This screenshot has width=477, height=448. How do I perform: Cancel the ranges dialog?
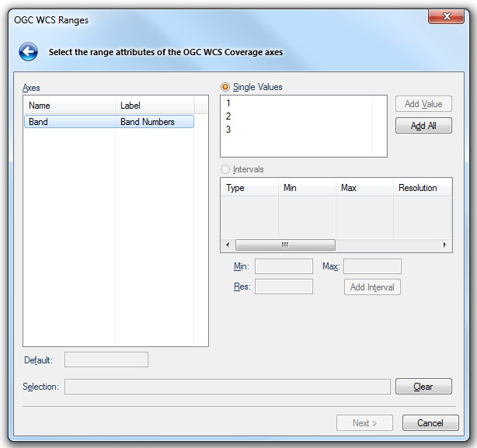pyautogui.click(x=430, y=423)
